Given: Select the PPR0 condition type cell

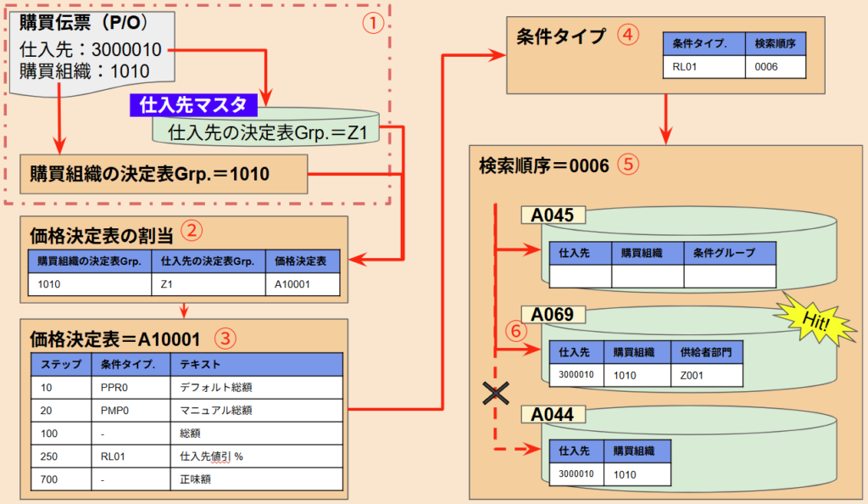Looking at the screenshot, I should [131, 387].
